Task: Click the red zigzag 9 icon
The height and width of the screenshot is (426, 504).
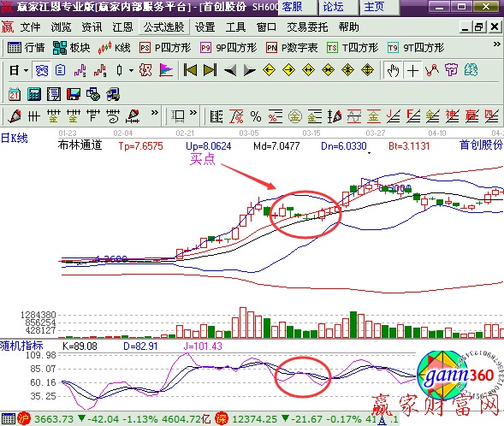Action: (x=100, y=70)
